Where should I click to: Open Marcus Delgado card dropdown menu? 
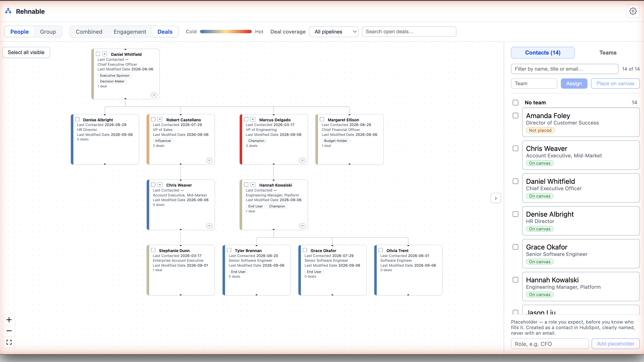click(253, 119)
